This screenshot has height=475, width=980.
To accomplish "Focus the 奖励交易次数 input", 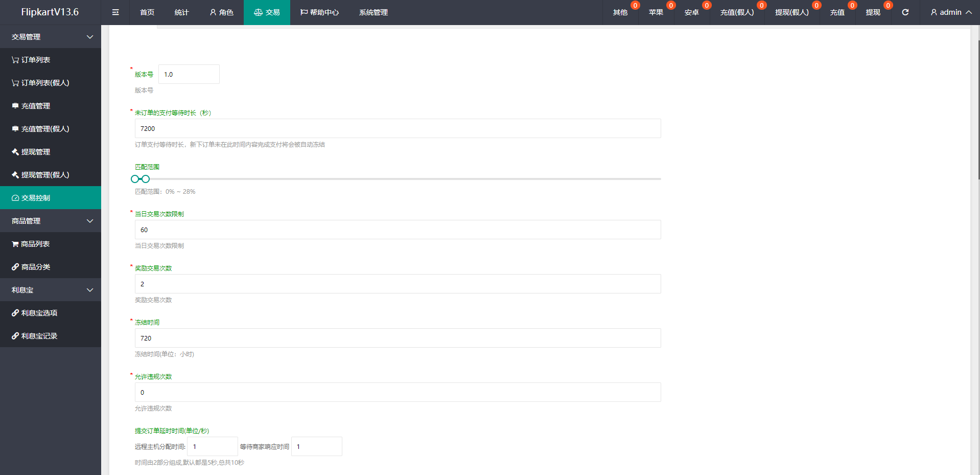I will [x=398, y=284].
